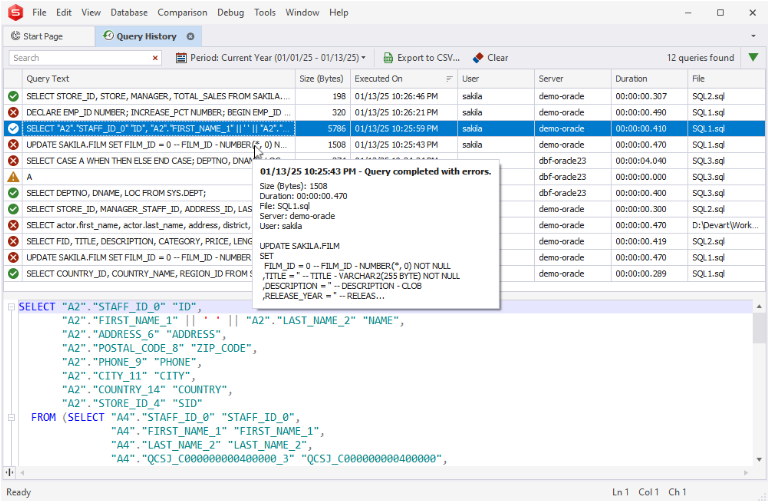Viewport: 769px width, 501px height.
Task: Click the warning icon on query 'A' row
Action: (x=13, y=176)
